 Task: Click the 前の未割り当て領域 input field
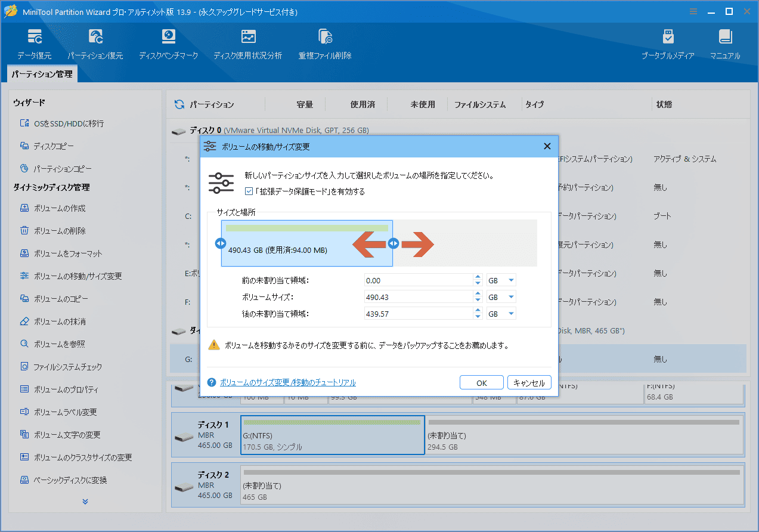pos(419,280)
